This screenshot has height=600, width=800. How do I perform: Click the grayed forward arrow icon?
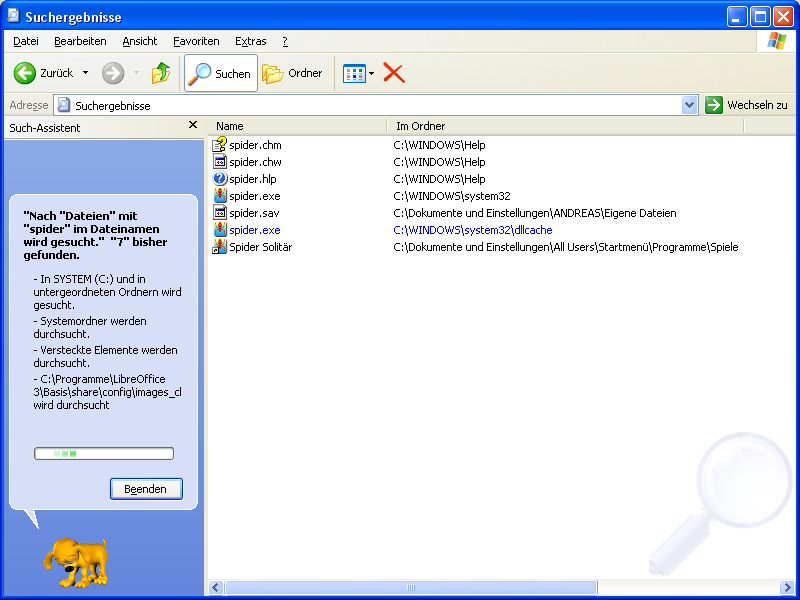(x=113, y=73)
